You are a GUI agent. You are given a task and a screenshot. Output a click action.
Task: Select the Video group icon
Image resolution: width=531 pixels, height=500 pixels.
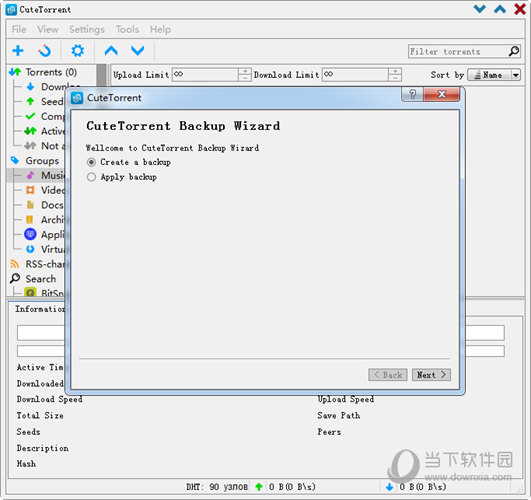coord(30,190)
